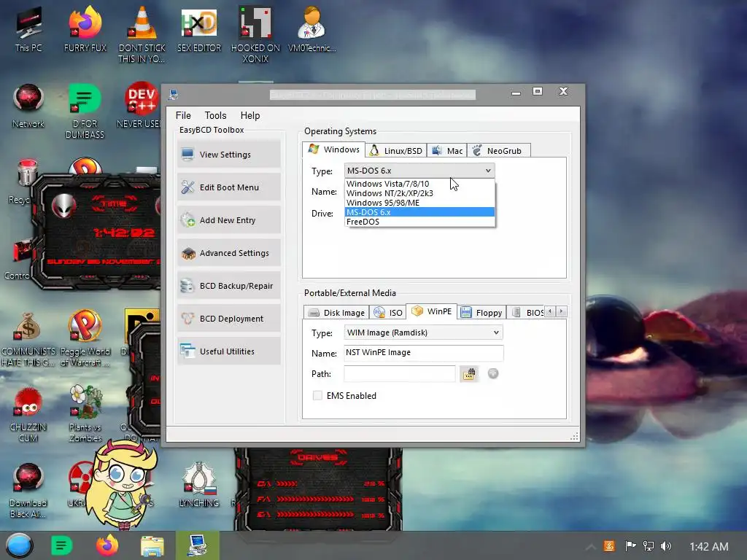Open Edit Boot Menu

click(x=229, y=187)
